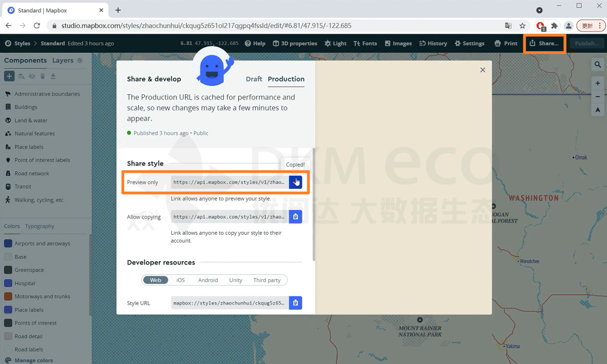This screenshot has width=607, height=364.
Task: Open the Images manager
Action: [398, 43]
